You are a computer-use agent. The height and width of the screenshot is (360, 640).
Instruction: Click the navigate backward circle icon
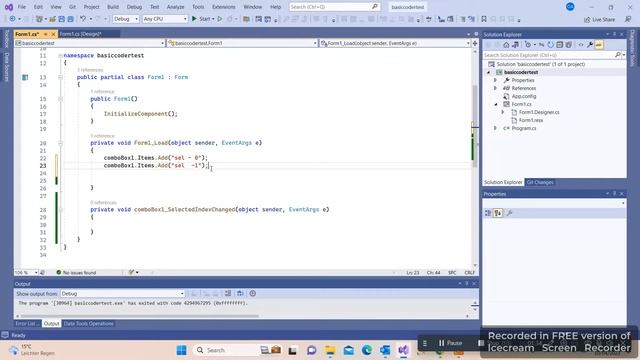[x=12, y=19]
